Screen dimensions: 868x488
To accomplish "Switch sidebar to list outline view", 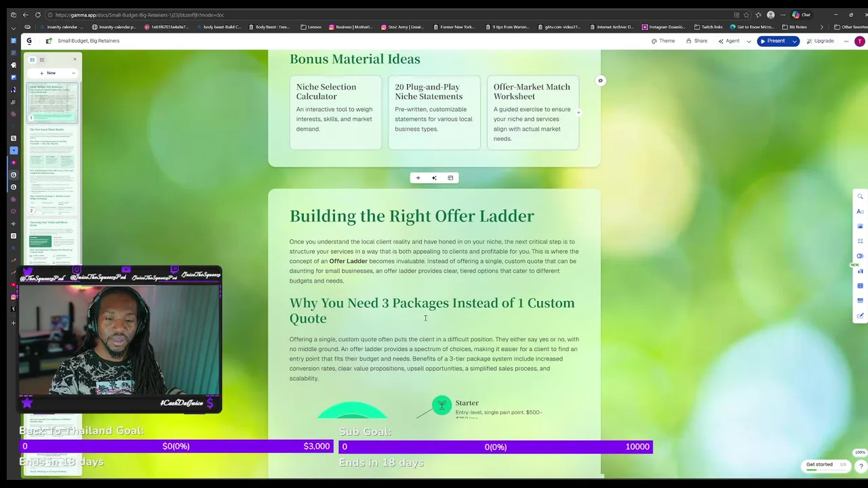I will 41,60.
